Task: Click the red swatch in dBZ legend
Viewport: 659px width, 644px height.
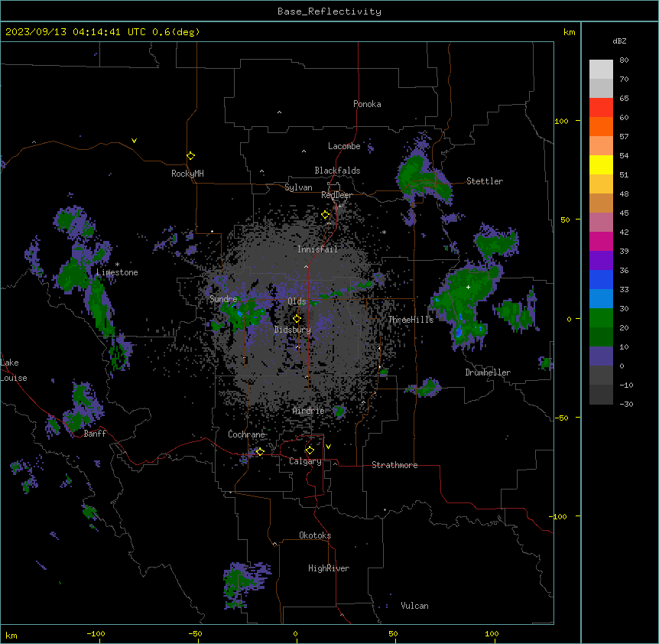Action: pos(601,108)
